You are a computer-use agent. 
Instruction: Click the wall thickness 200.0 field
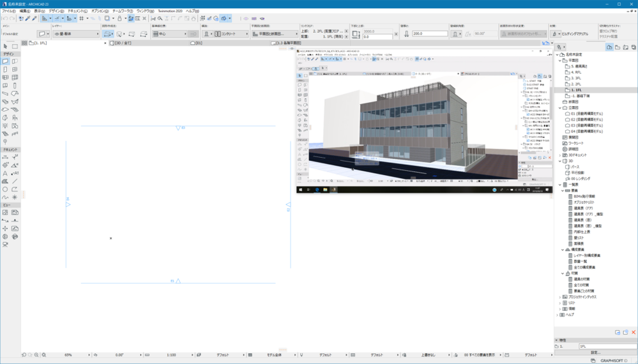click(x=430, y=34)
